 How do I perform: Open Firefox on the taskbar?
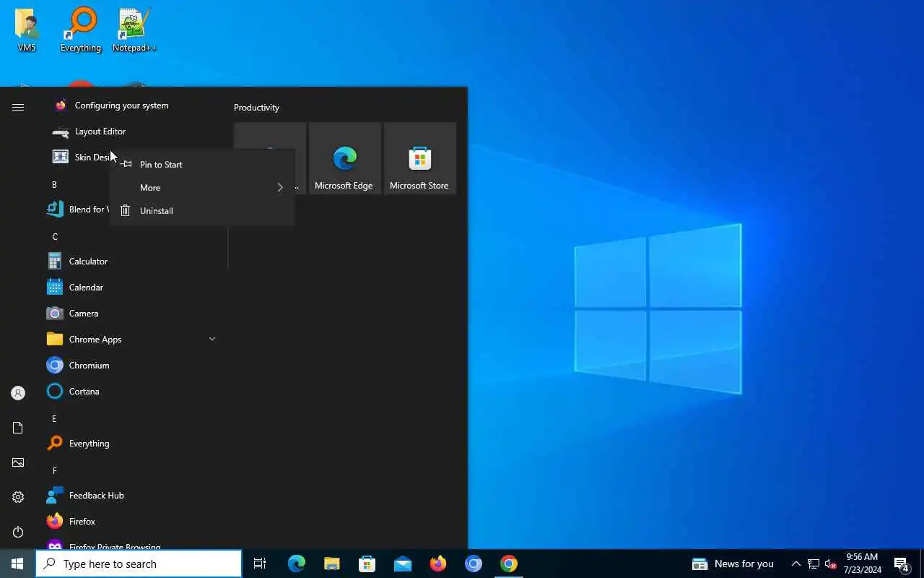point(438,564)
